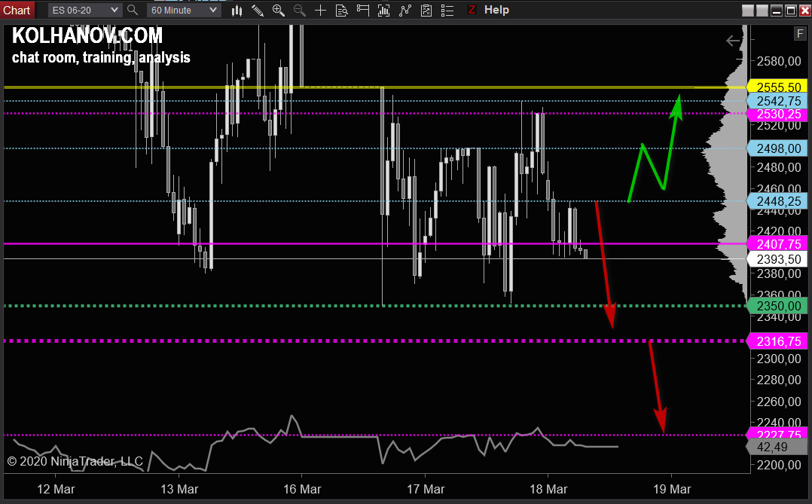Open the chart bar style selector
The height and width of the screenshot is (504, 812).
coord(237,10)
